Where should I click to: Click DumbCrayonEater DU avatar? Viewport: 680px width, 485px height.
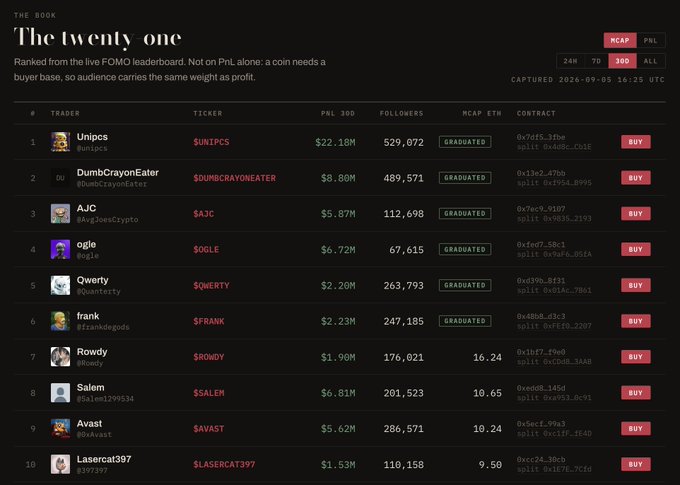(60, 178)
